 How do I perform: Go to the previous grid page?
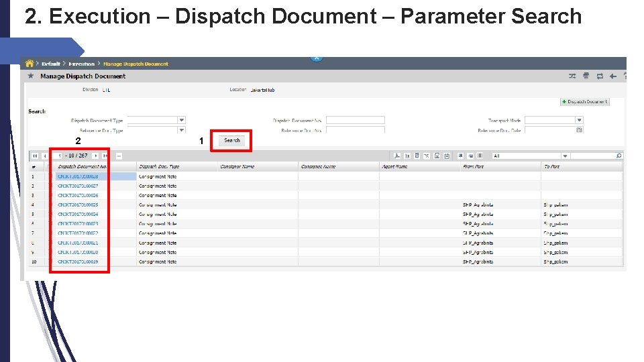[x=44, y=156]
